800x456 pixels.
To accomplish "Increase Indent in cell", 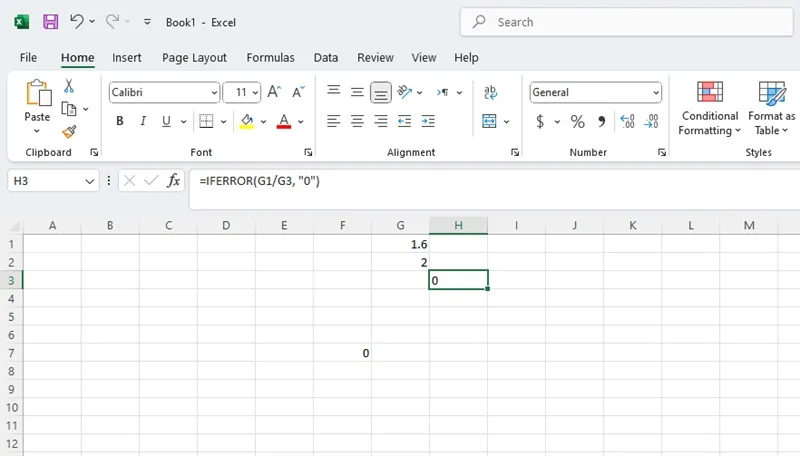I will [x=428, y=121].
